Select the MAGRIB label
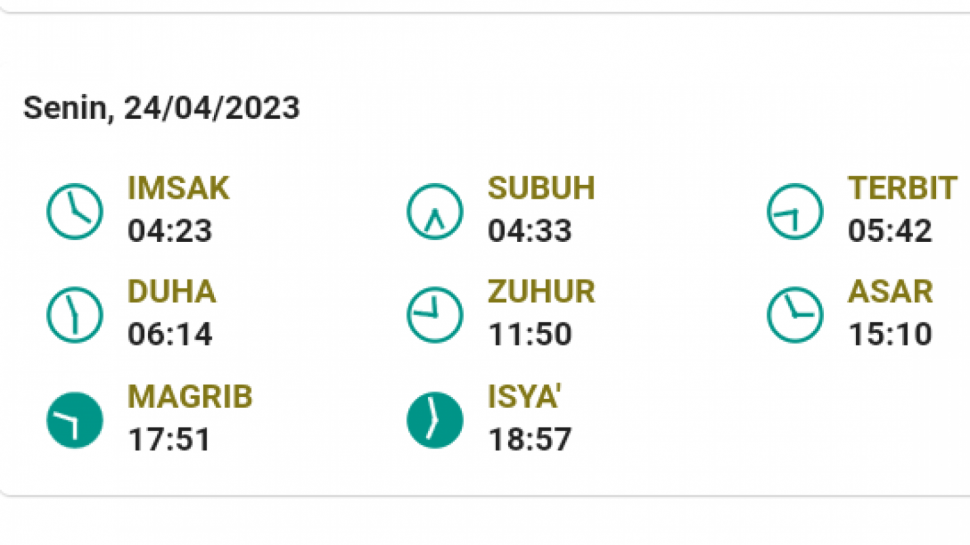Image resolution: width=970 pixels, height=545 pixels. [x=190, y=397]
